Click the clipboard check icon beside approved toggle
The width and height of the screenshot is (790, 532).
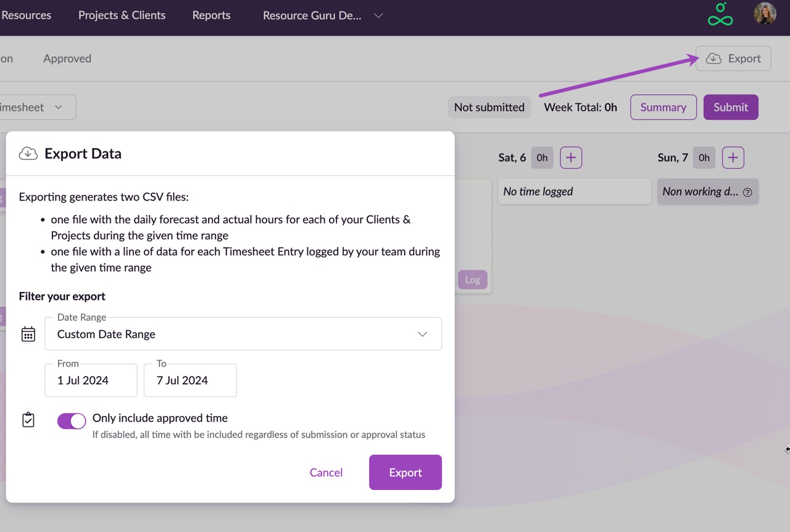point(28,420)
